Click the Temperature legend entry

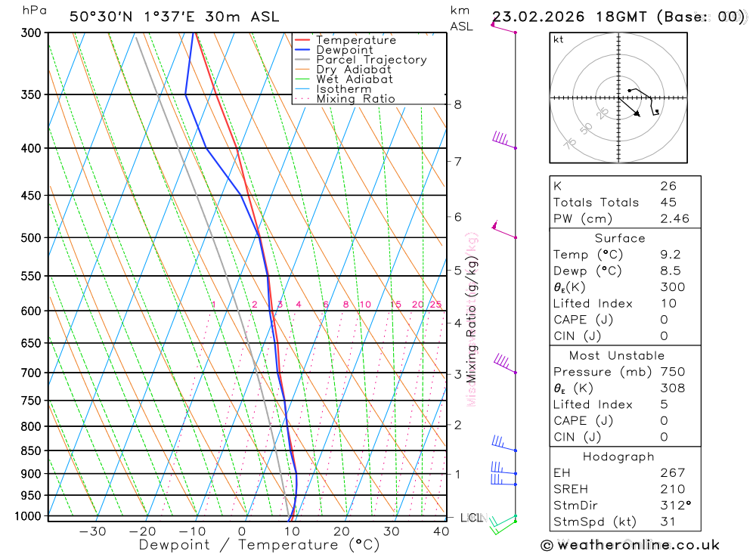[x=356, y=40]
